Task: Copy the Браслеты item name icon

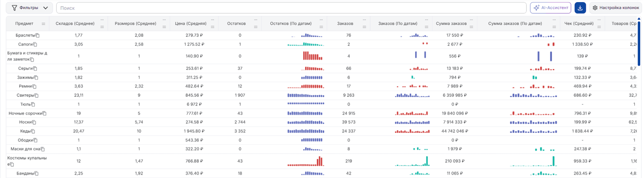Action: 37,36
